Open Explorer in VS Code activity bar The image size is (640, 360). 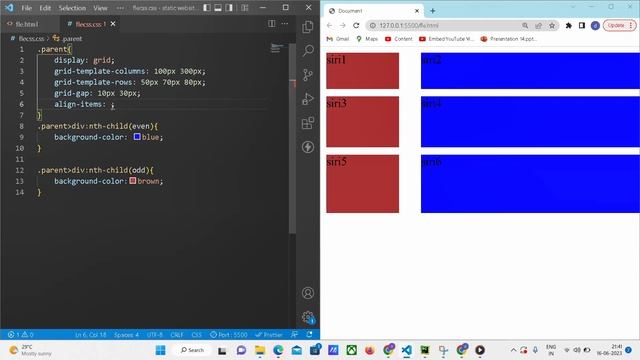pos(308,27)
